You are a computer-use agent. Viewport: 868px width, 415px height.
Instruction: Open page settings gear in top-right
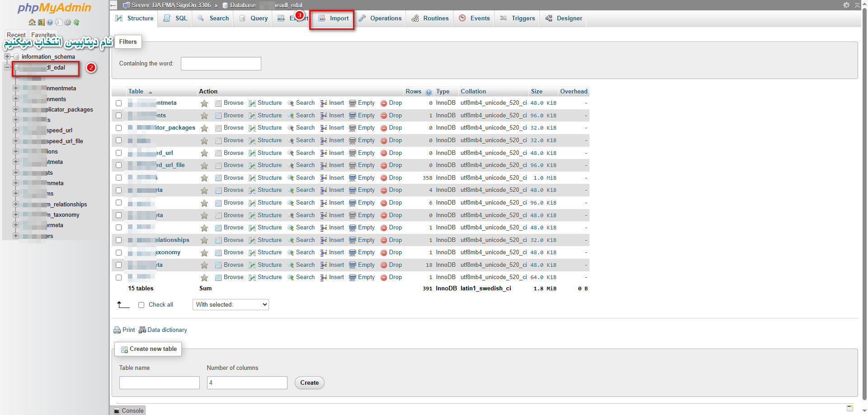point(846,5)
